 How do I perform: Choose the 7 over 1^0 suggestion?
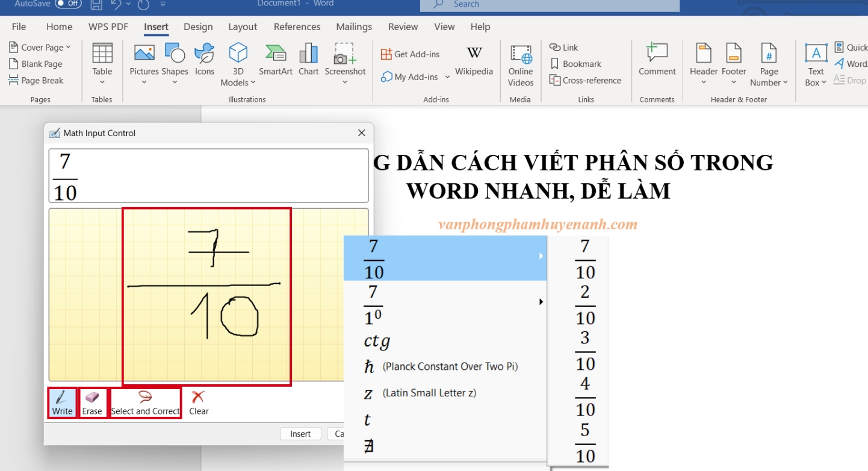(x=445, y=304)
